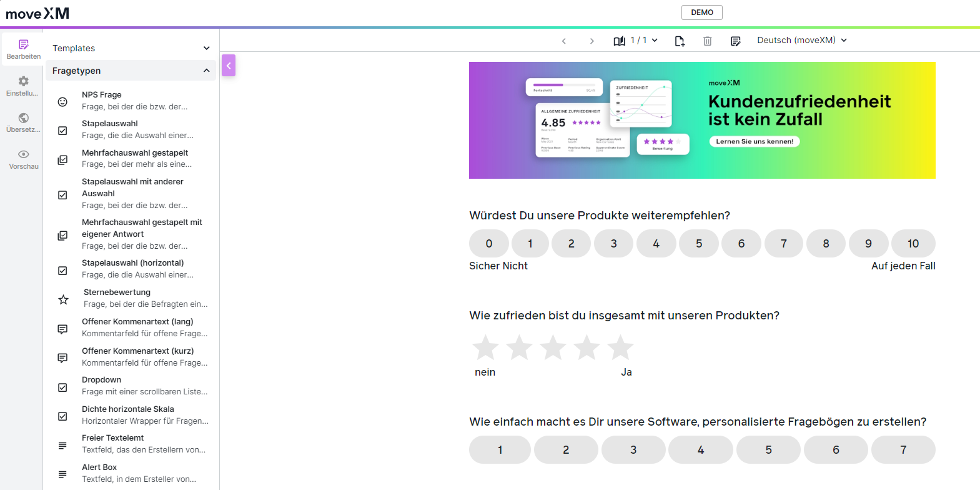Click question Wie zufrieden bist du insgesamt

(625, 316)
